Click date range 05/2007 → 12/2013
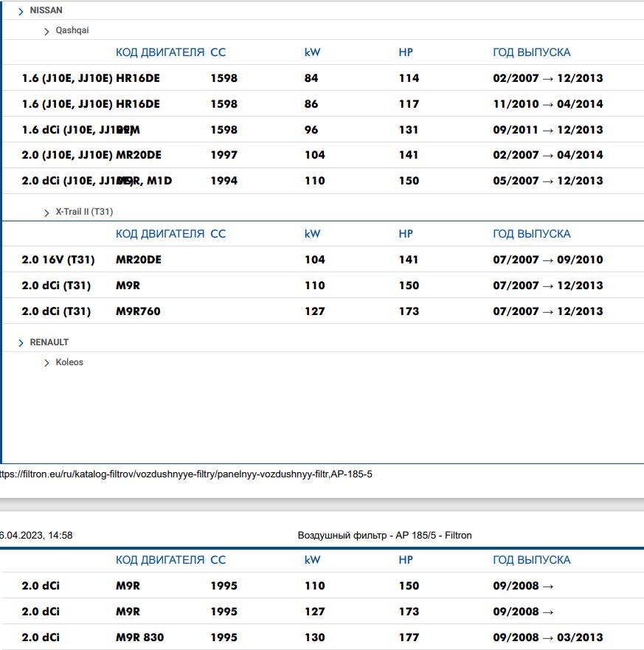The width and height of the screenshot is (644, 650). 548,181
